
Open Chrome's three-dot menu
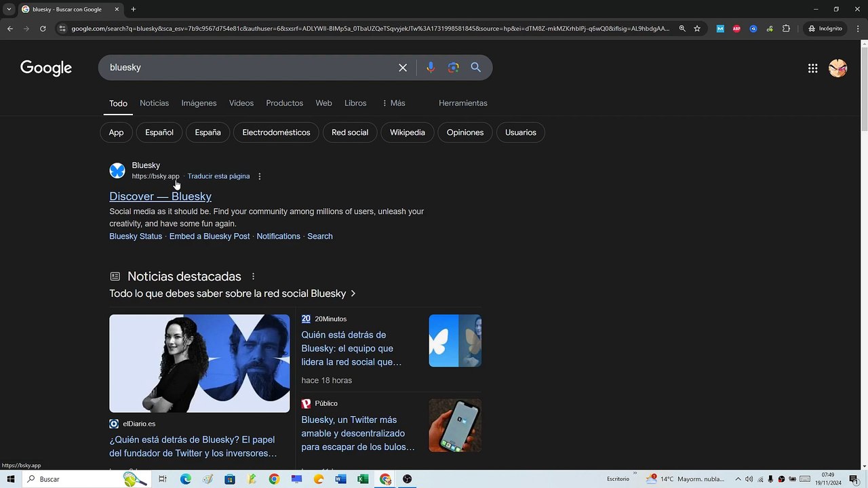[858, 28]
